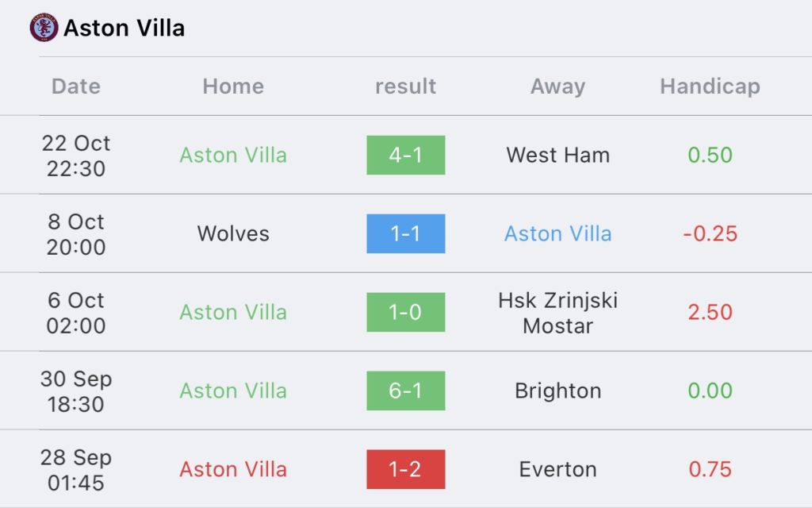Click the Brighton team name
812x508 pixels.
point(557,391)
